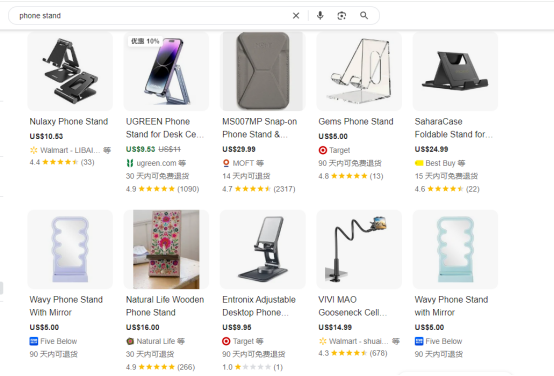This screenshot has width=554, height=376.
Task: Click the Target logo under Gems stand
Action: coord(323,150)
